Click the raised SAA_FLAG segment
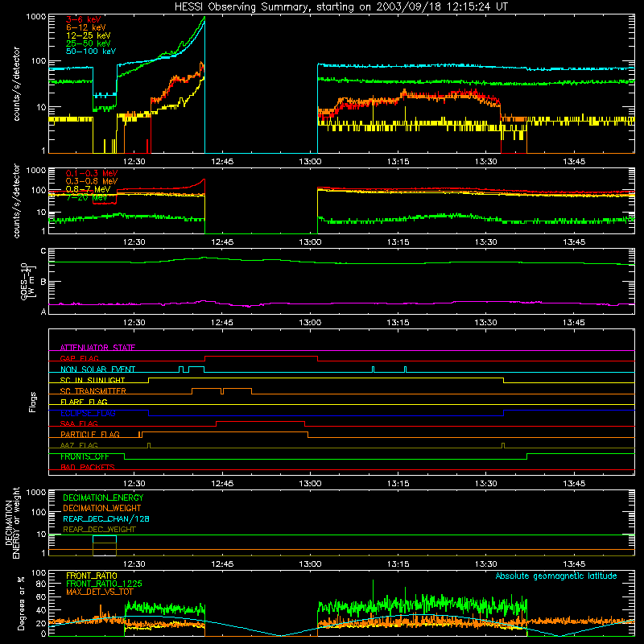Screen dimensions: 644x644 [260, 421]
